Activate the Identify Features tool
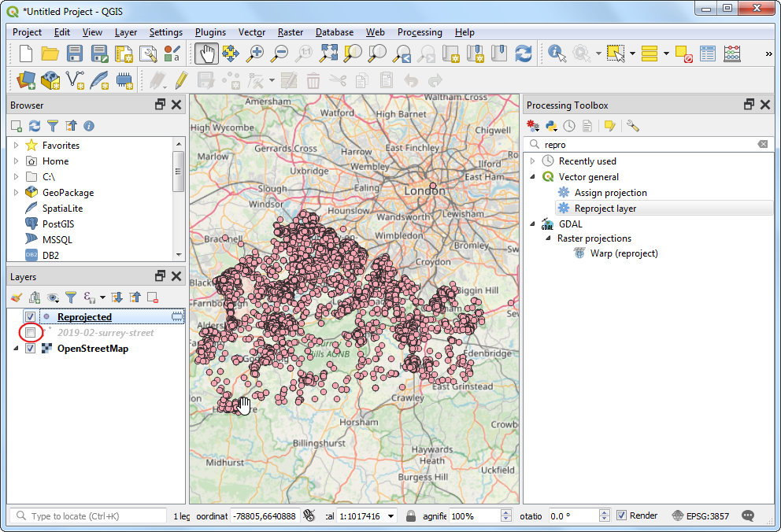781x532 pixels. (x=557, y=54)
